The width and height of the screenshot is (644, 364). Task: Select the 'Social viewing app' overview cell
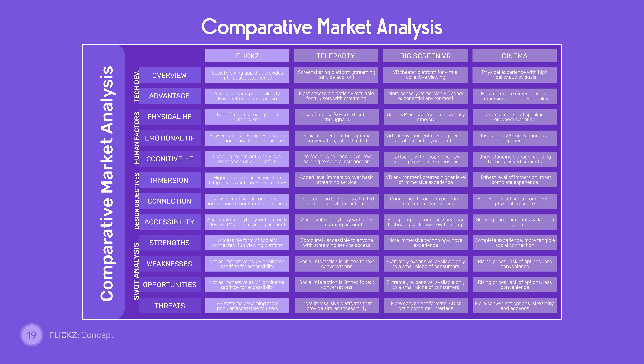coord(247,75)
